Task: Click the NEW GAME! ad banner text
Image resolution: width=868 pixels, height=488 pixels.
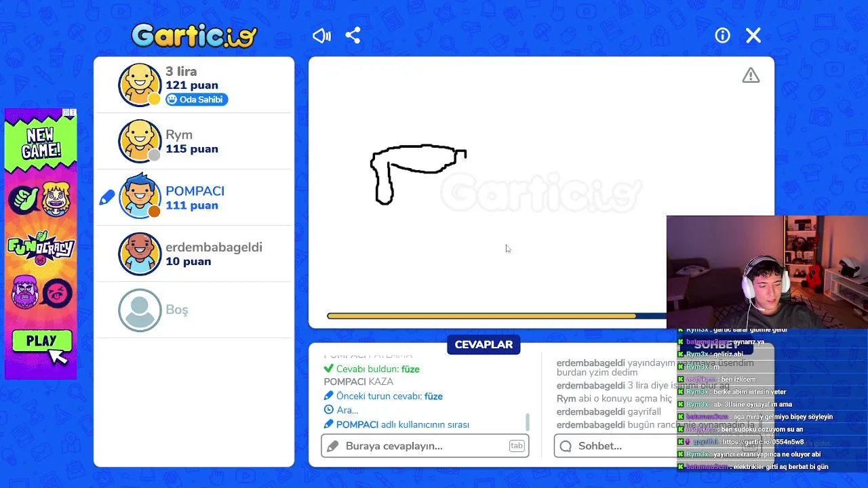Action: 41,143
